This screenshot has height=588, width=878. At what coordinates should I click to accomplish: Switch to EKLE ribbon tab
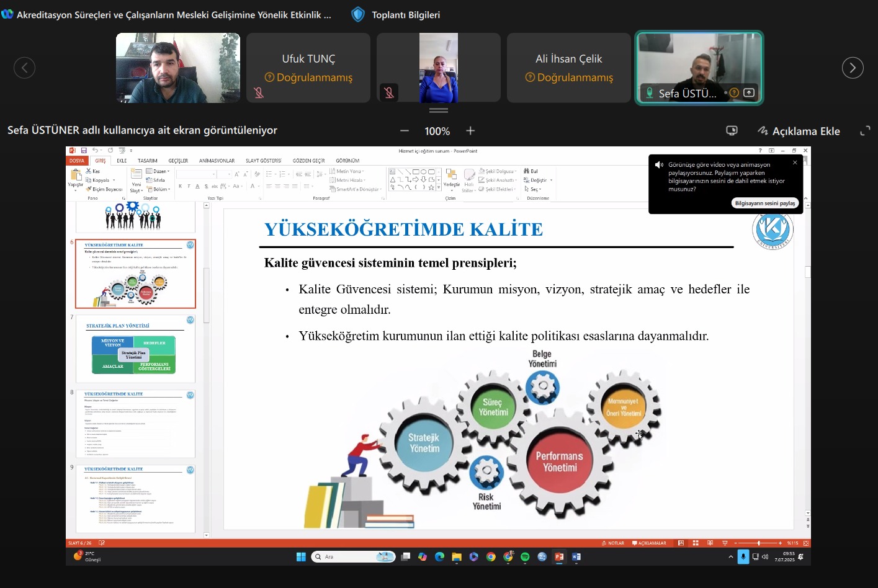point(122,161)
